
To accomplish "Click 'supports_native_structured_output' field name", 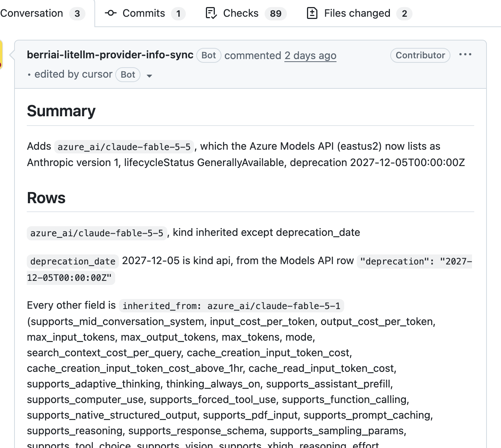I will point(112,415).
